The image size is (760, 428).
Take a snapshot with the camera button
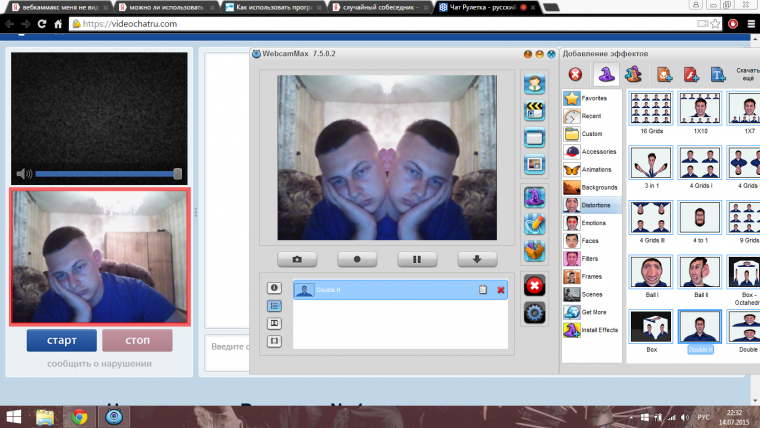pyautogui.click(x=297, y=259)
